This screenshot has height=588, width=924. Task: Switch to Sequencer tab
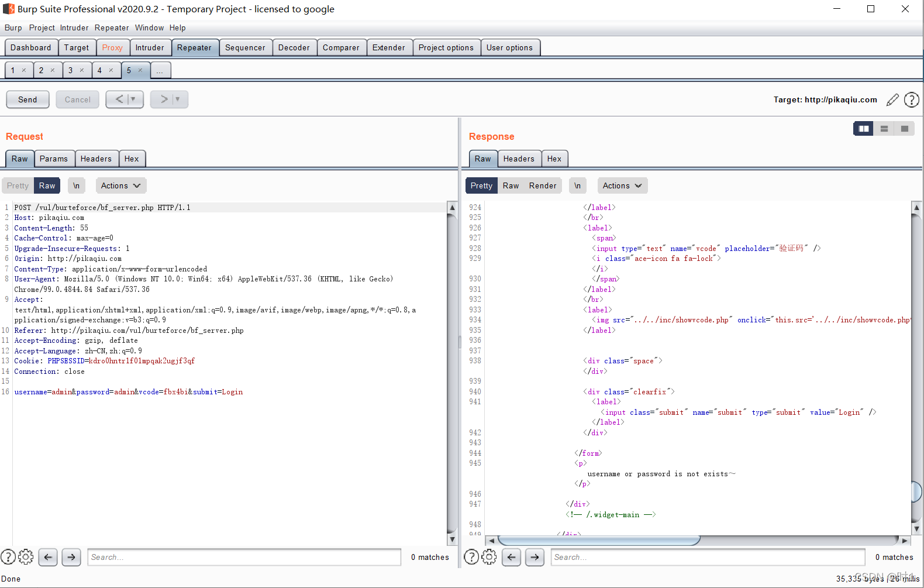click(x=245, y=47)
